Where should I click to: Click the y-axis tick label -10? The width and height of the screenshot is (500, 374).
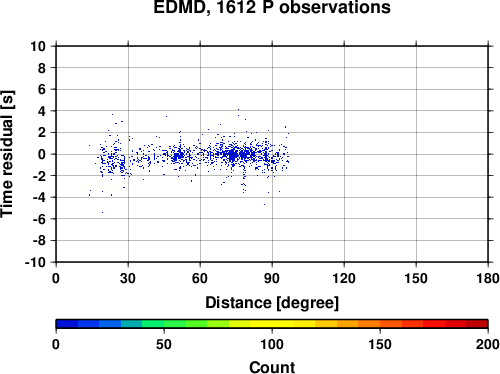[x=35, y=262]
